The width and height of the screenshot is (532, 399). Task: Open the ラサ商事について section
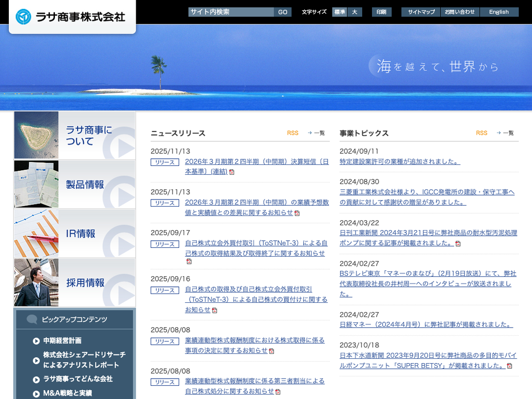click(74, 135)
